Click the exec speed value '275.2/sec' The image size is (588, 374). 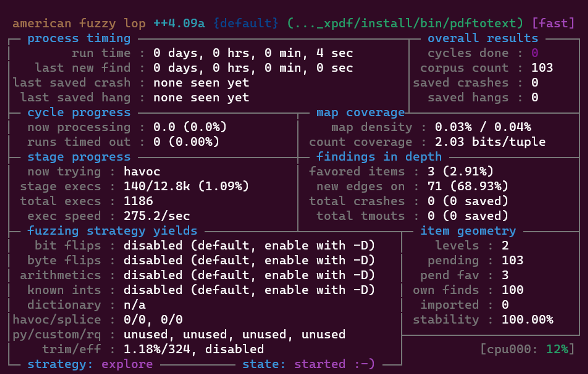pos(157,216)
